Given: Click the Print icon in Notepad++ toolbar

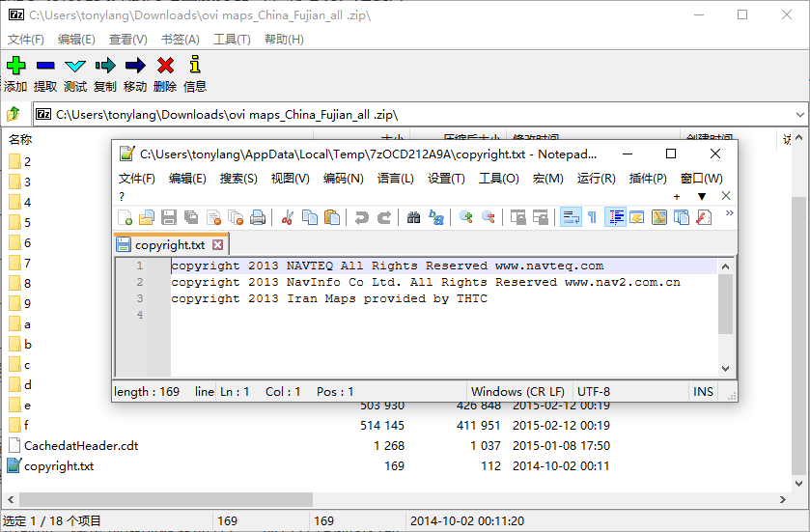Looking at the screenshot, I should (x=258, y=217).
